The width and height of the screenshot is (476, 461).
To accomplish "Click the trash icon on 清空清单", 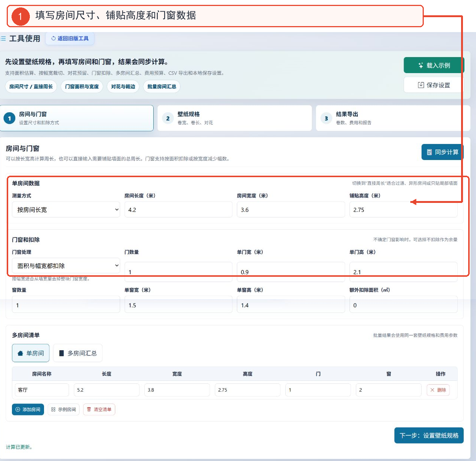I will tap(89, 410).
